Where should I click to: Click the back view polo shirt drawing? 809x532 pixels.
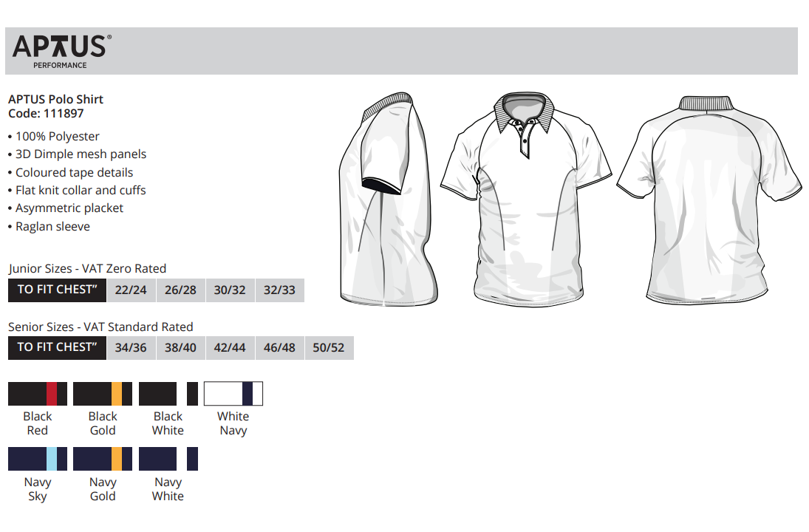tap(709, 199)
